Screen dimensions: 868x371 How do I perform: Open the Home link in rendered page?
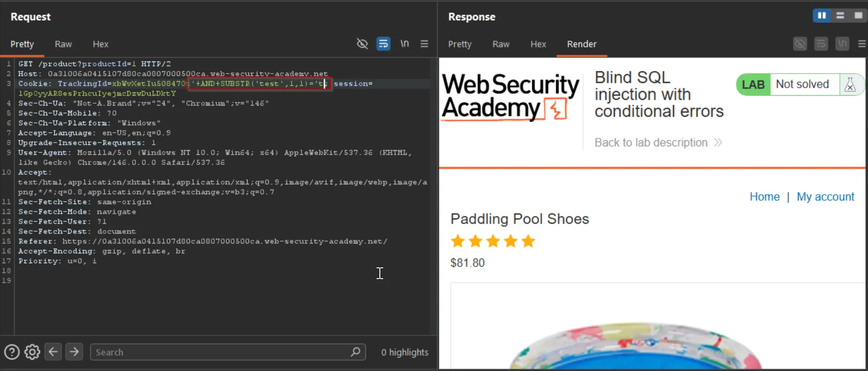pyautogui.click(x=764, y=197)
